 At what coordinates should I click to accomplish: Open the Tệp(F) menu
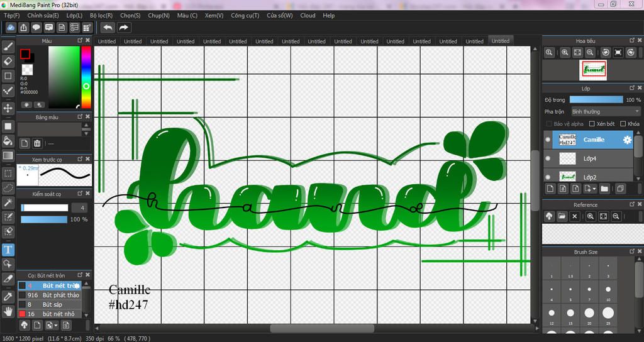tap(12, 16)
